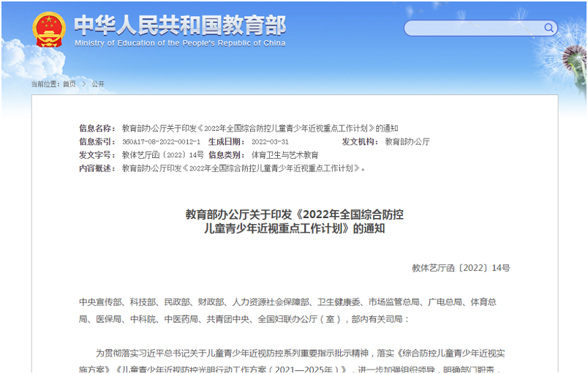Click the 内容概述 summary text
The height and width of the screenshot is (374, 588).
pos(243,168)
